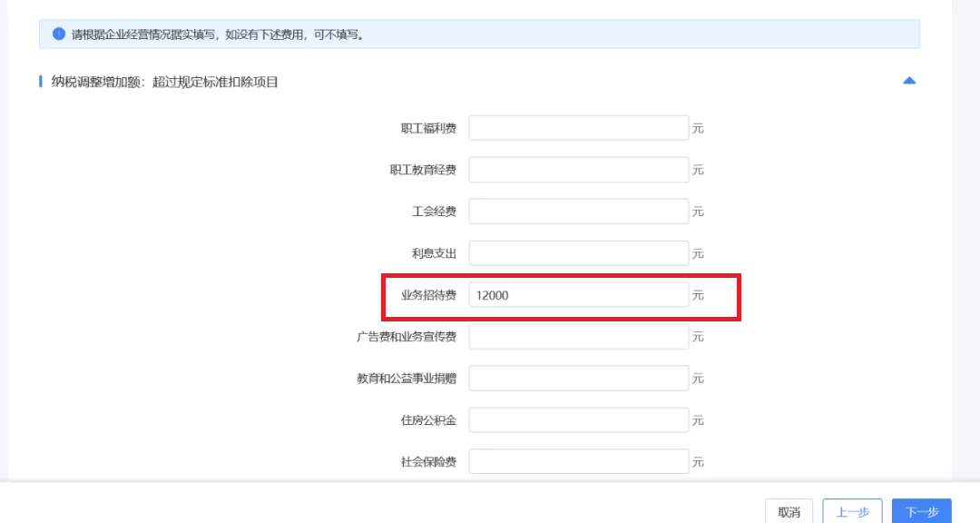This screenshot has width=980, height=523.
Task: Click the 纳税调整增加额 section heading text
Action: pos(164,82)
